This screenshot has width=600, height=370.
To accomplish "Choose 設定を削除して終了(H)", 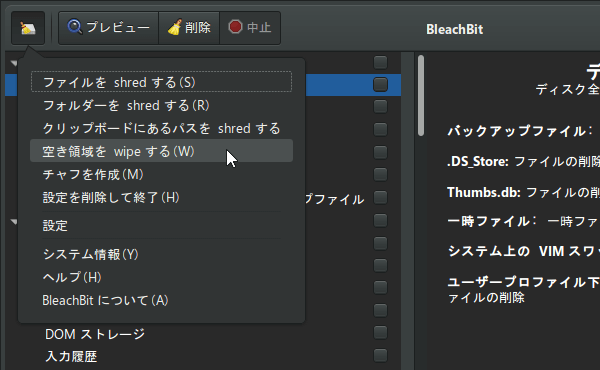I will tap(161, 197).
